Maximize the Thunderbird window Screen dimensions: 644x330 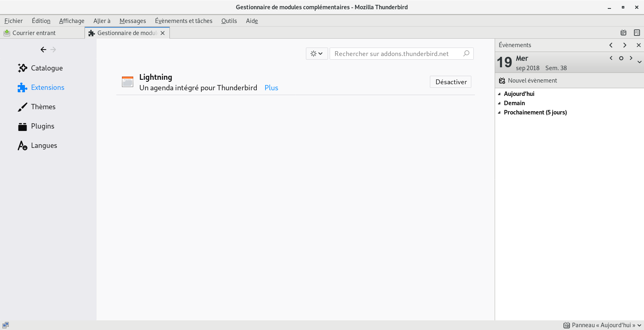click(x=623, y=7)
